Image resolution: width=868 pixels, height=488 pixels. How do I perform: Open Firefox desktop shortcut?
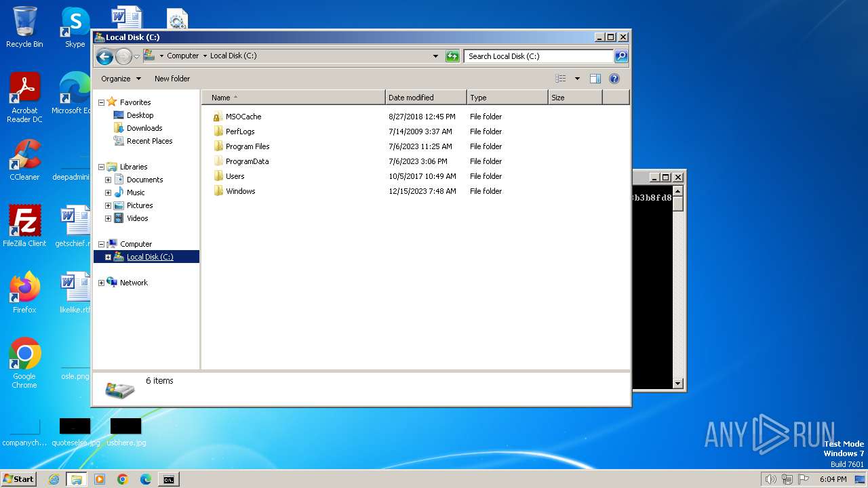[x=24, y=293]
